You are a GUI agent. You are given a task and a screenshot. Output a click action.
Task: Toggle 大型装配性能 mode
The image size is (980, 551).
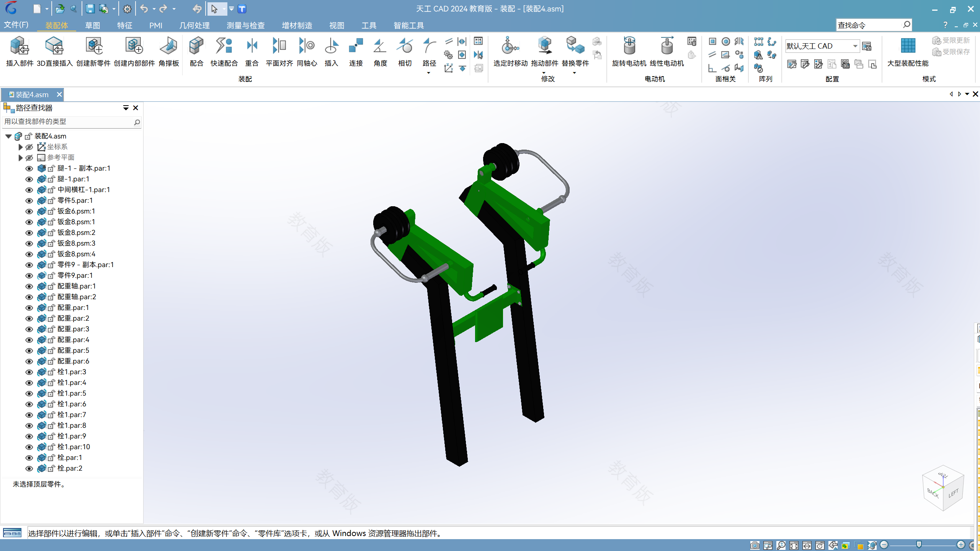(x=908, y=52)
